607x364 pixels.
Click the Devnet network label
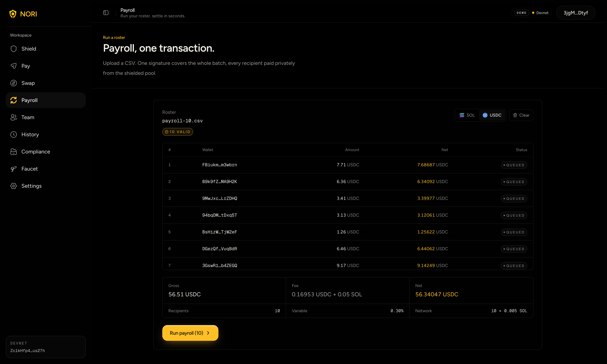542,13
